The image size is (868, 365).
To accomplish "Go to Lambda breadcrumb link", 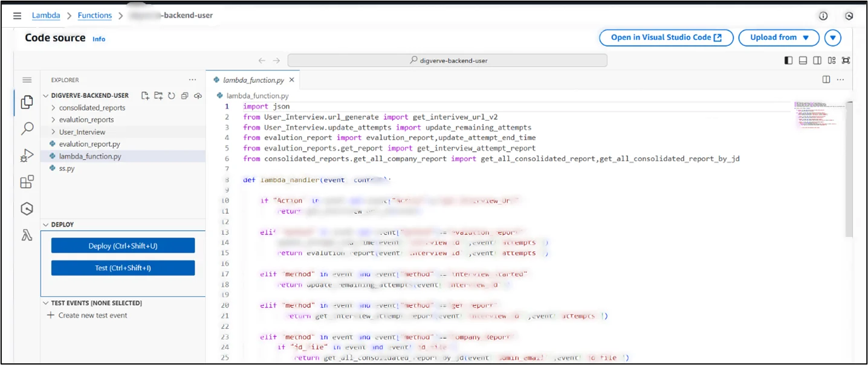I will pyautogui.click(x=46, y=16).
